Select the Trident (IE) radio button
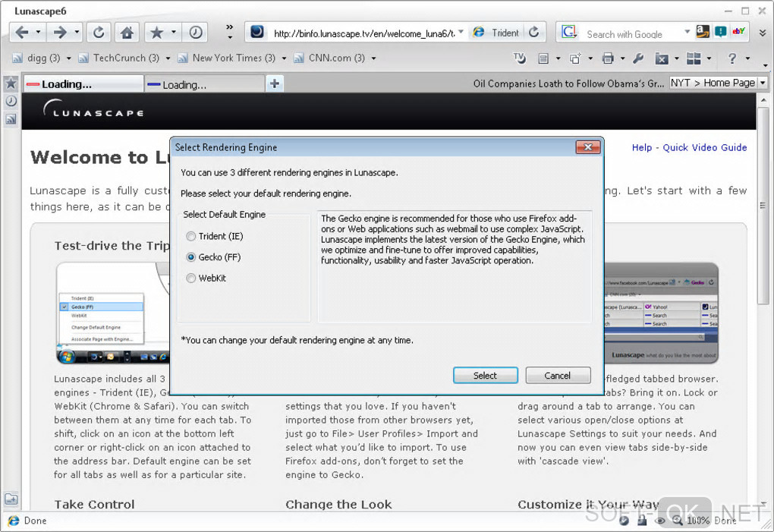The height and width of the screenshot is (532, 774). click(x=191, y=236)
